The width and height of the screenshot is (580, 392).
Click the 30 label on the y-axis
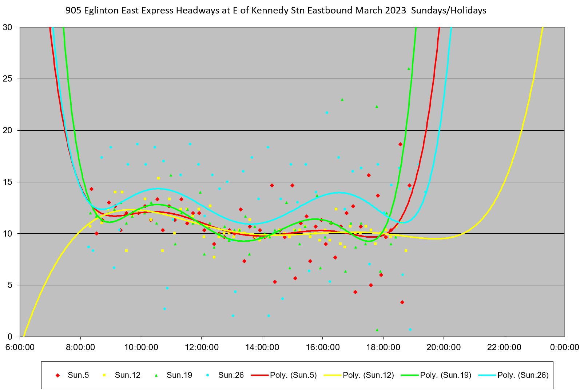[x=7, y=27]
